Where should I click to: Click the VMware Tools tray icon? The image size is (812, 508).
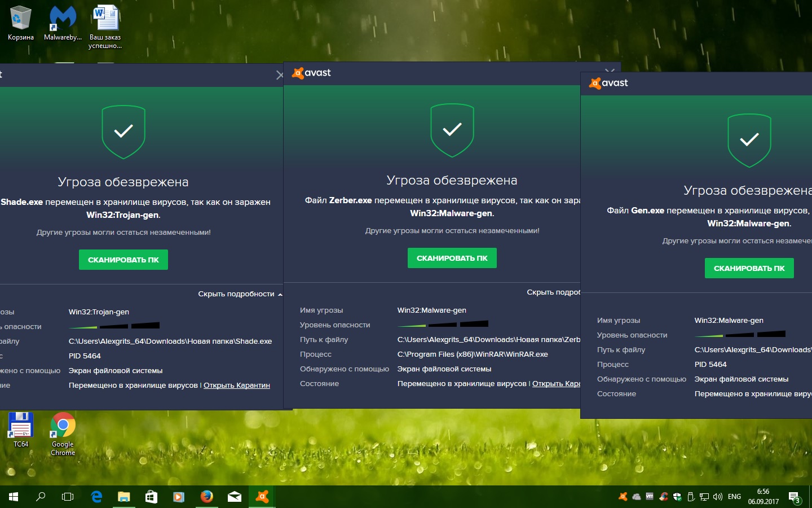pyautogui.click(x=650, y=497)
